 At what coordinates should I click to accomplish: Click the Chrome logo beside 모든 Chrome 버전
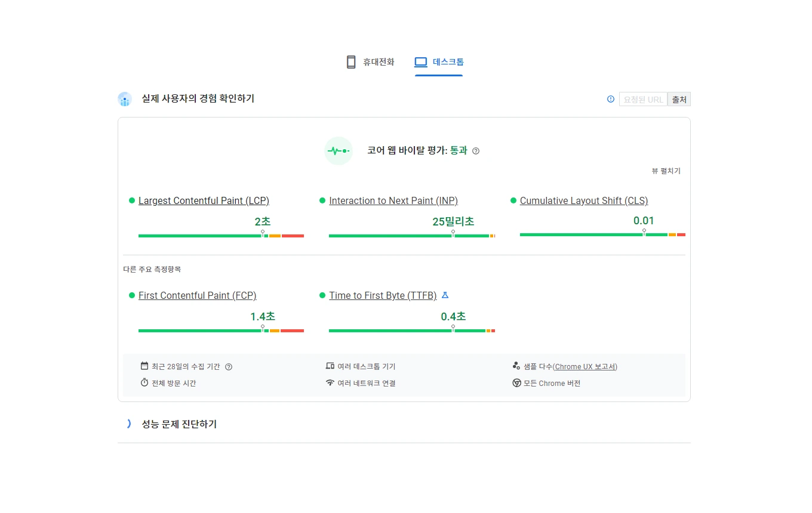point(516,383)
